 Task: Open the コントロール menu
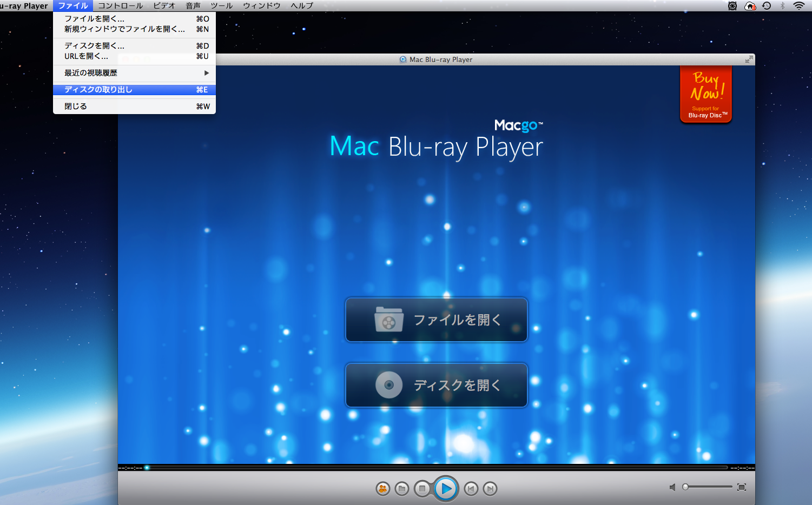(120, 5)
